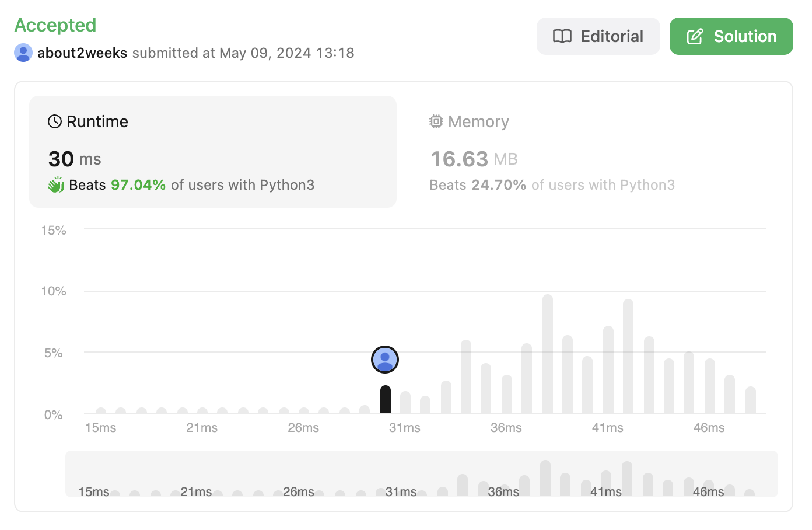This screenshot has width=812, height=530.
Task: Open the about2weeks profile link
Action: tap(82, 53)
